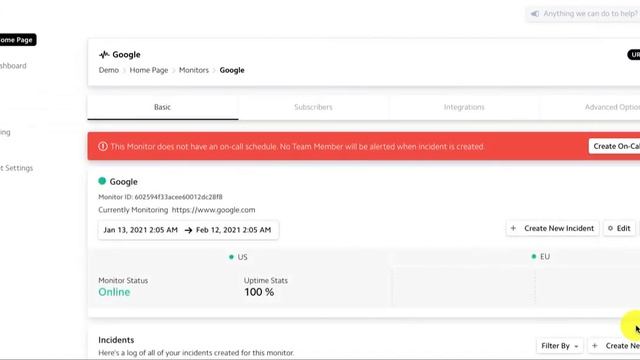This screenshot has width=640, height=360.
Task: Click Create New Incident button
Action: tap(553, 228)
